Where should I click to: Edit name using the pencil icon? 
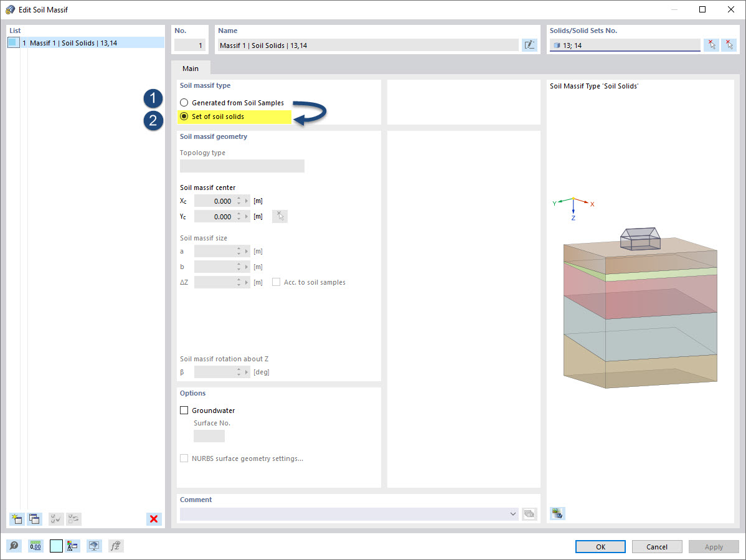(529, 45)
